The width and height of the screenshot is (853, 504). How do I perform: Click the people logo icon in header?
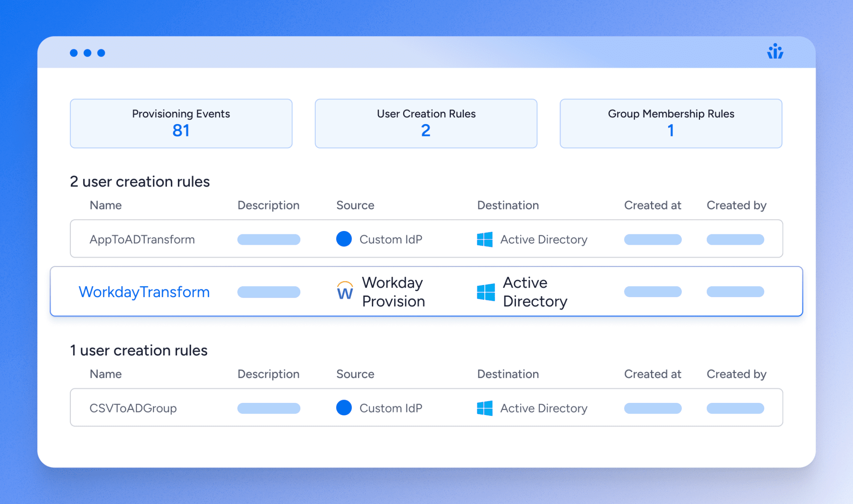tap(775, 52)
